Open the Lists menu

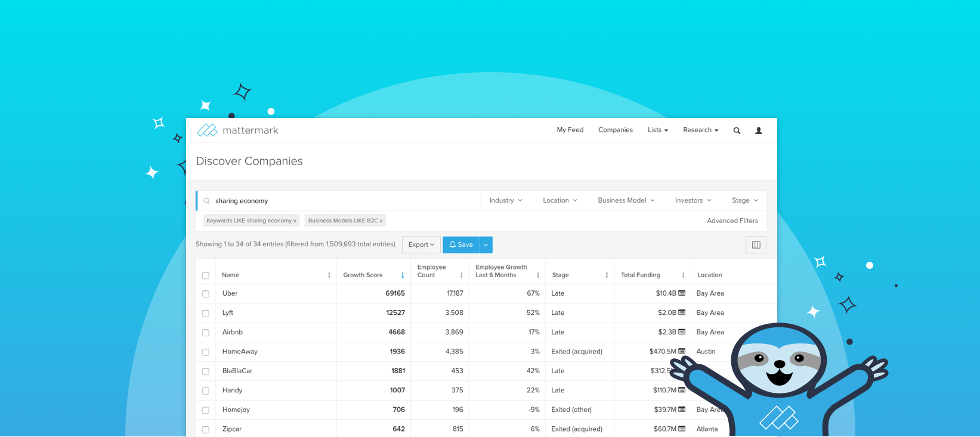pyautogui.click(x=658, y=130)
